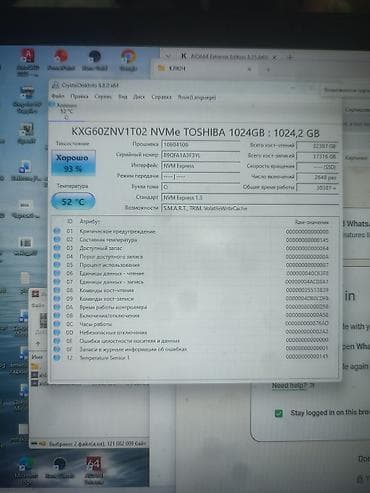Click status icon of attribute 02 row
This screenshot has height=493, width=370.
coord(57,239)
